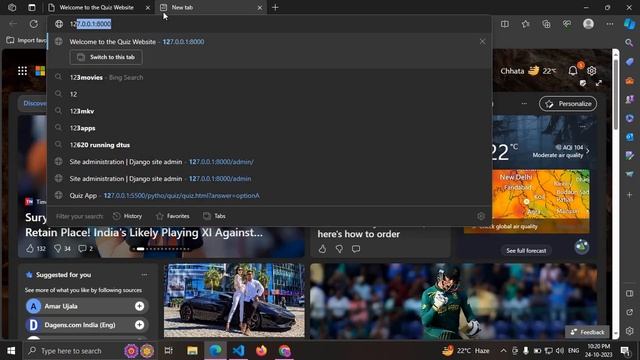Follow Dagens.com India with the plus button

point(139,325)
